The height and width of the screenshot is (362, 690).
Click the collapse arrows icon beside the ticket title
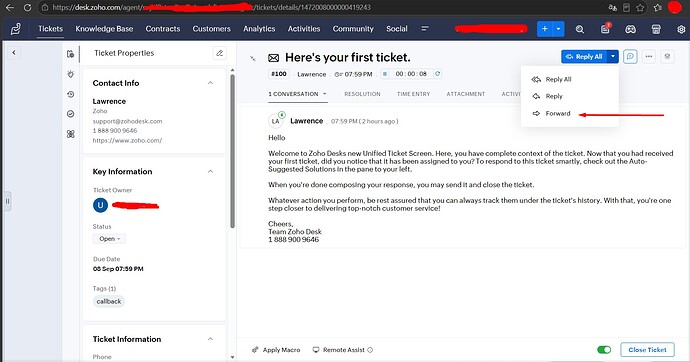pyautogui.click(x=253, y=58)
